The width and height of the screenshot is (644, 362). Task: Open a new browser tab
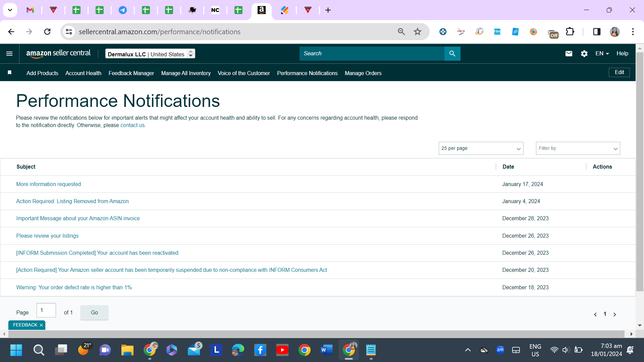point(328,10)
